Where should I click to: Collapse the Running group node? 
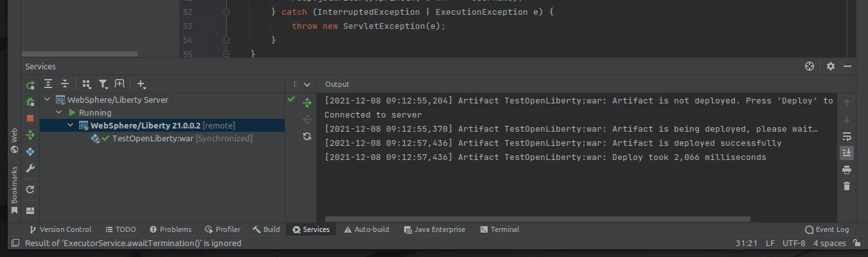click(59, 112)
